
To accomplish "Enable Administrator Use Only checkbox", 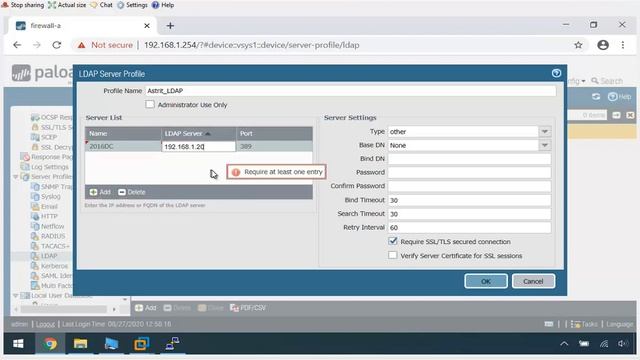I will 150,104.
